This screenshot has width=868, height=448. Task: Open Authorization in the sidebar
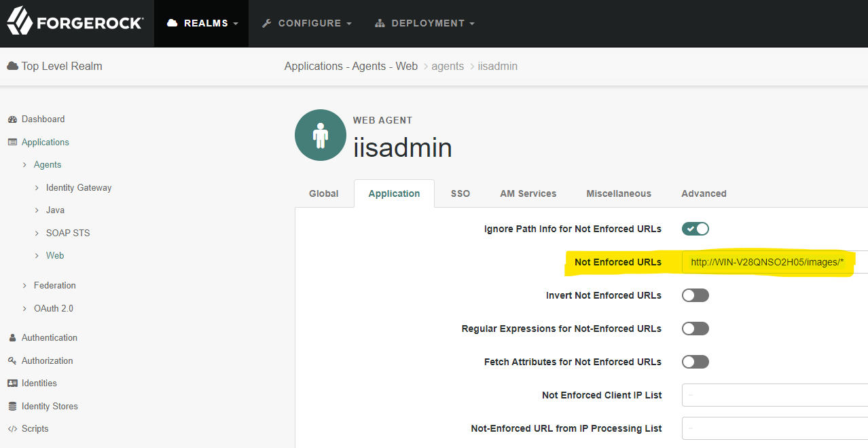click(x=47, y=361)
